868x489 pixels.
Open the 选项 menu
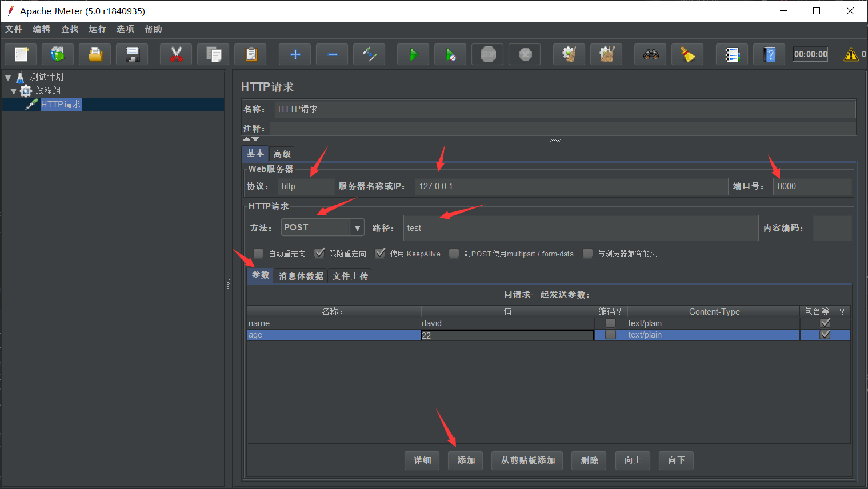click(x=125, y=29)
